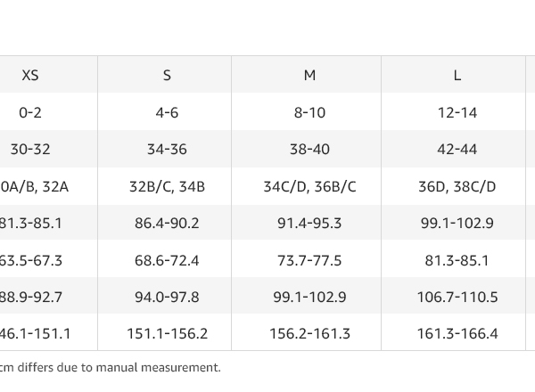This screenshot has height=392, width=535.
Task: Click the 151.1-156.2 height cell
Action: [x=167, y=334]
